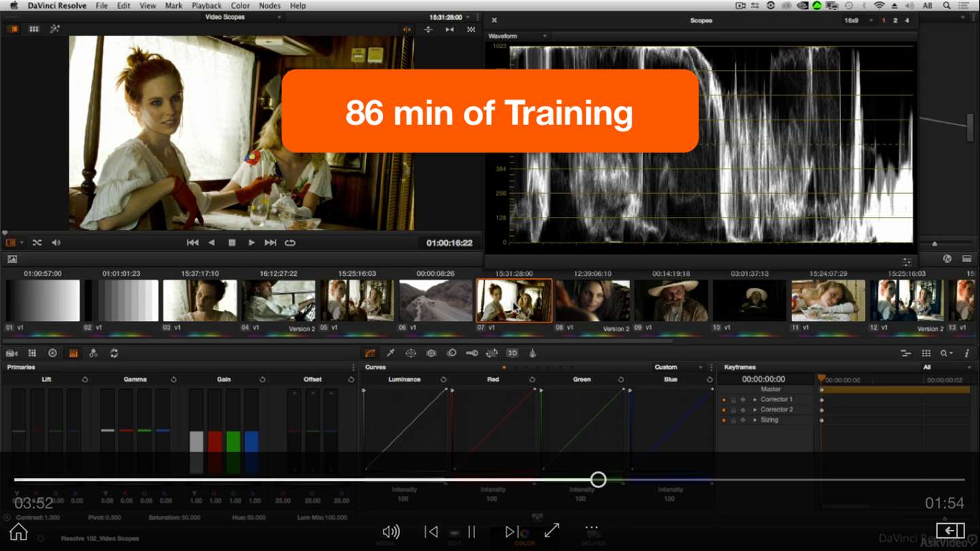Toggle the Corrector 1 orange enable dot
Image resolution: width=980 pixels, height=551 pixels.
click(x=723, y=400)
